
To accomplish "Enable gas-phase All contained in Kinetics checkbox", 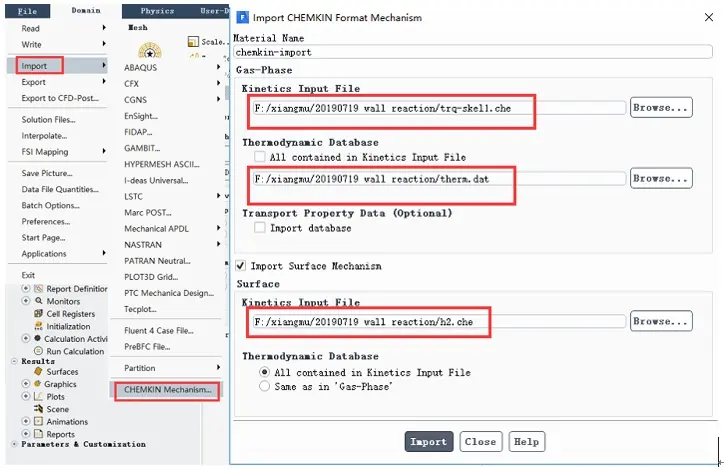I will [260, 156].
